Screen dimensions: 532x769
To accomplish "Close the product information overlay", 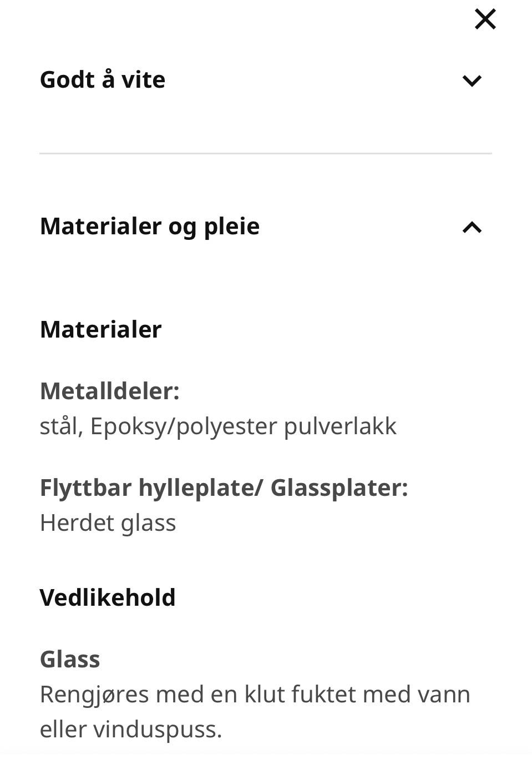I will point(485,18).
